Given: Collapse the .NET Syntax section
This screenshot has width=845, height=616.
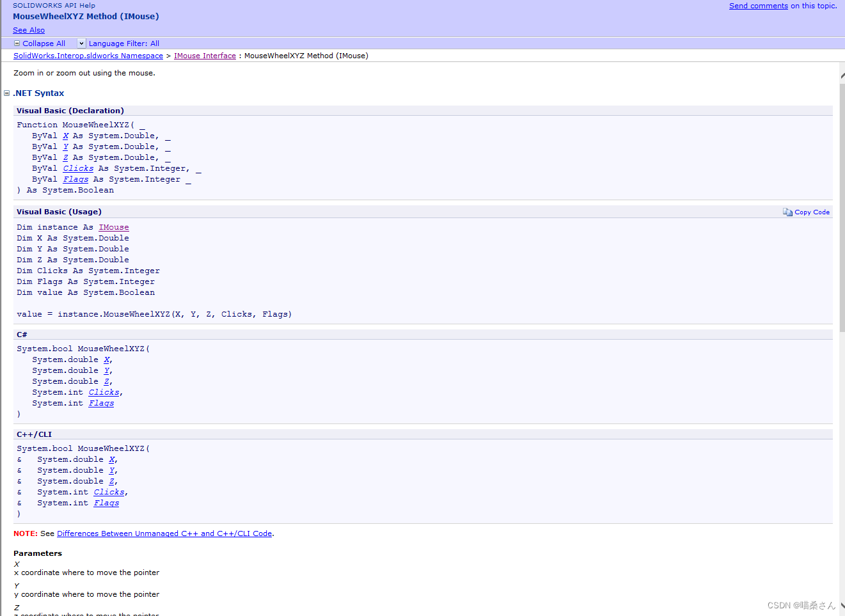Looking at the screenshot, I should point(7,93).
